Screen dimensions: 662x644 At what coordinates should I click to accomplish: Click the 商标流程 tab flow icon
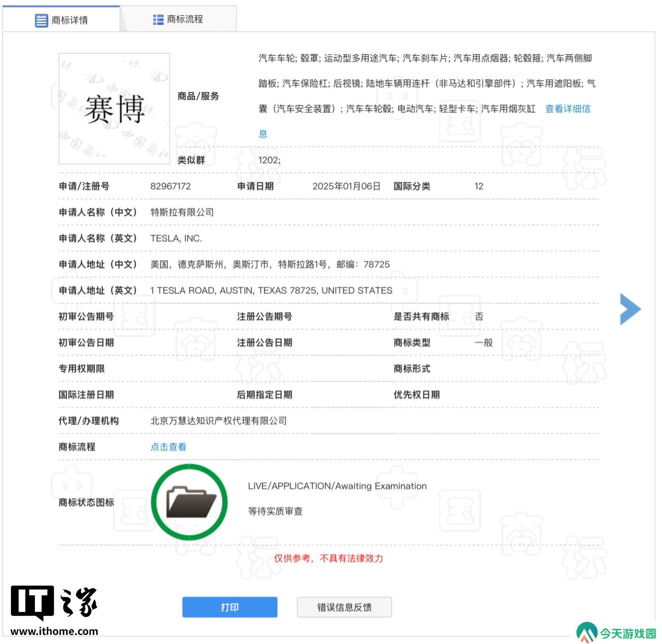pyautogui.click(x=158, y=19)
